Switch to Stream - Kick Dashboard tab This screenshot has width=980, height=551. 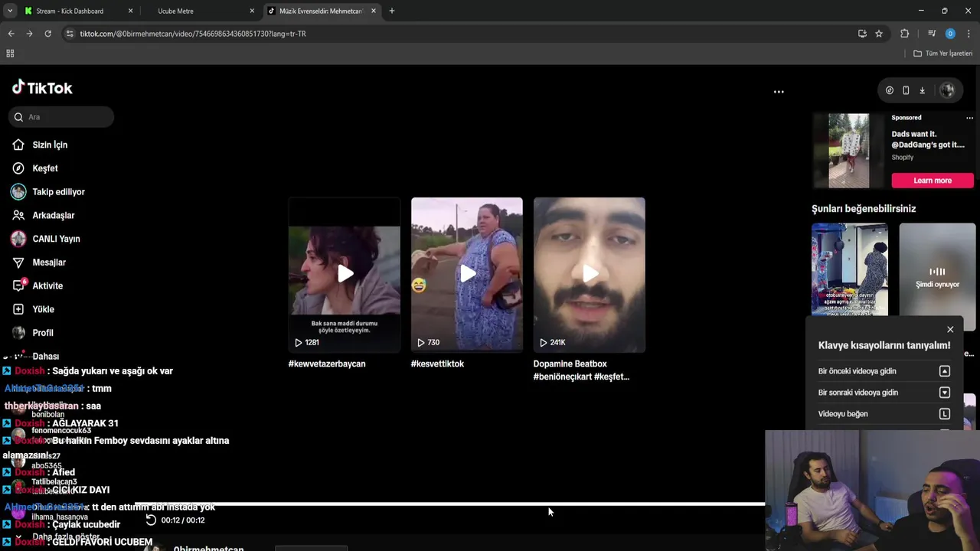coord(70,11)
